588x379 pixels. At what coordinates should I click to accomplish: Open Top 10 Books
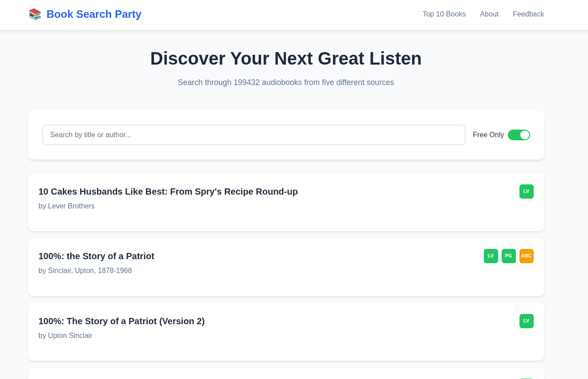coord(444,14)
